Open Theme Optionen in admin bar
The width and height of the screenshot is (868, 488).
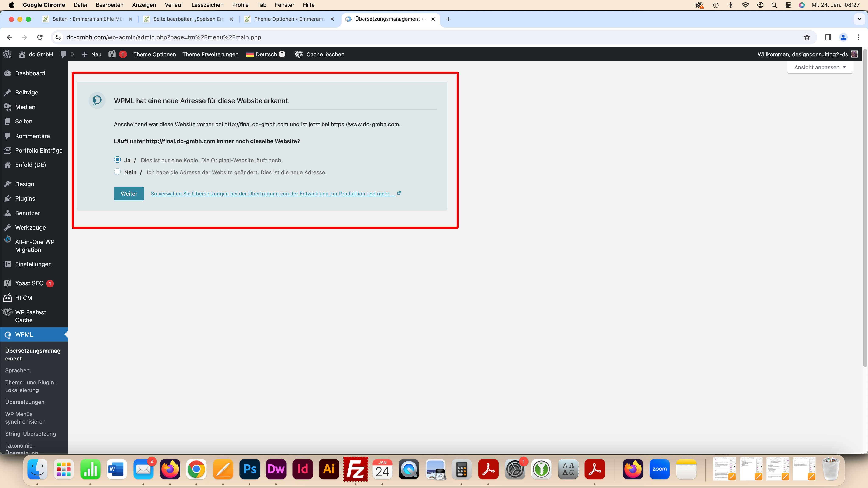coord(155,54)
